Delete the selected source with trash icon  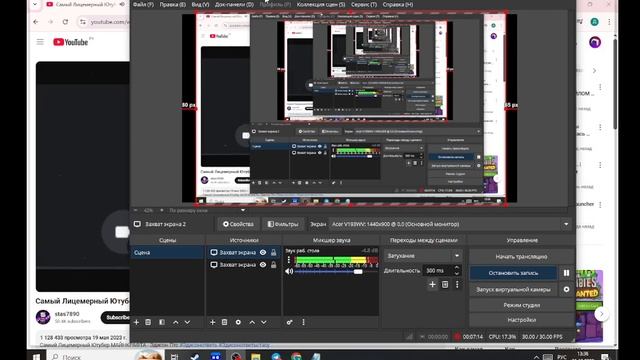224,322
